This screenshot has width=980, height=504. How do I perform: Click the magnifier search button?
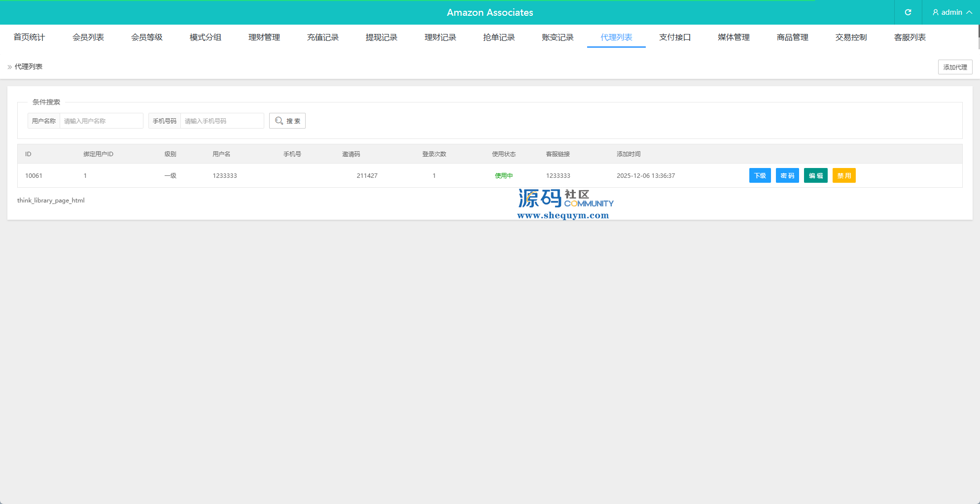287,121
